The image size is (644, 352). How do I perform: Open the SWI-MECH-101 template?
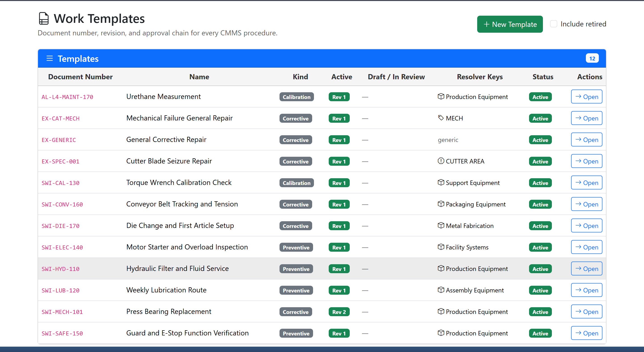[x=587, y=312]
